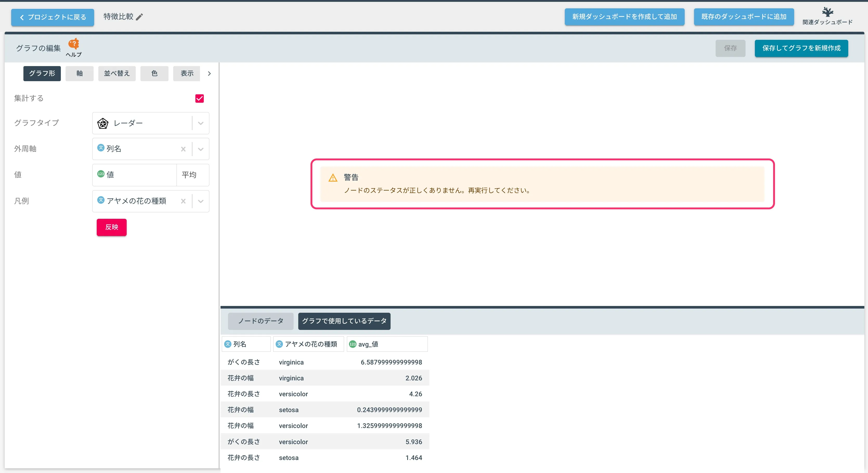Click the 値 field selector
This screenshot has height=473, width=868.
(x=134, y=175)
